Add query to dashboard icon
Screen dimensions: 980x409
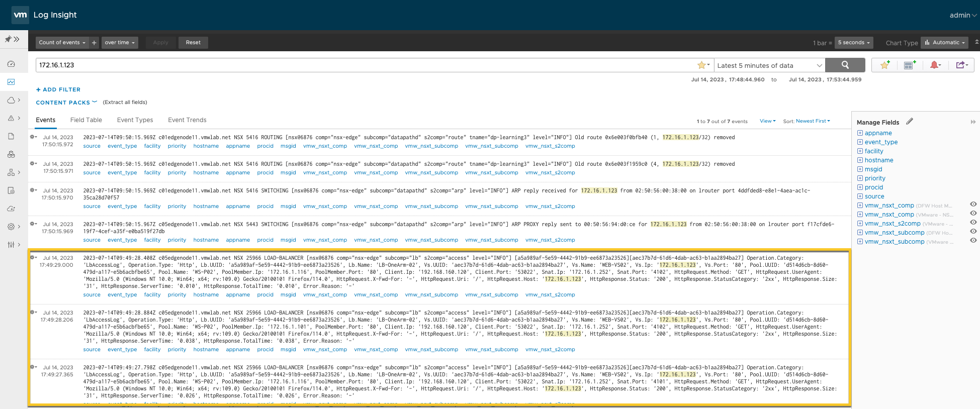click(x=910, y=65)
